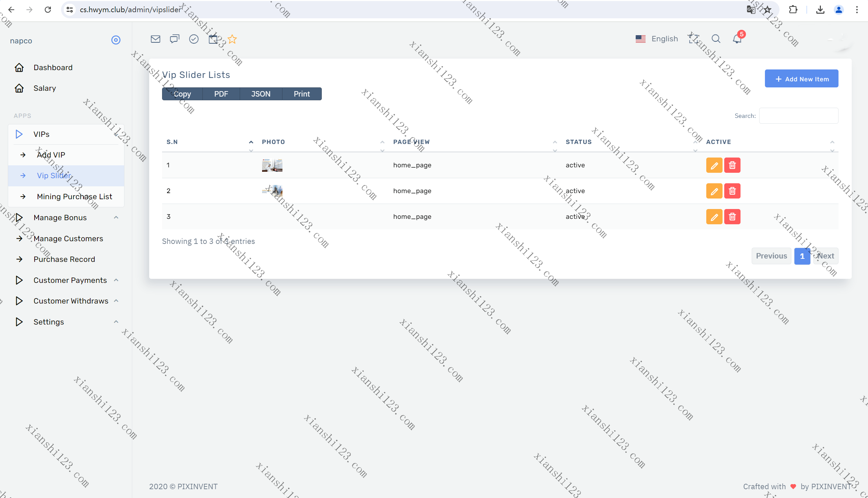This screenshot has width=868, height=498.
Task: Click the Copy export button
Action: tap(182, 94)
